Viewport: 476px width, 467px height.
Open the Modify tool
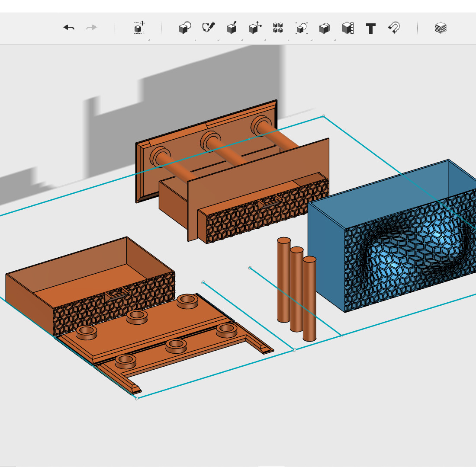pos(255,28)
